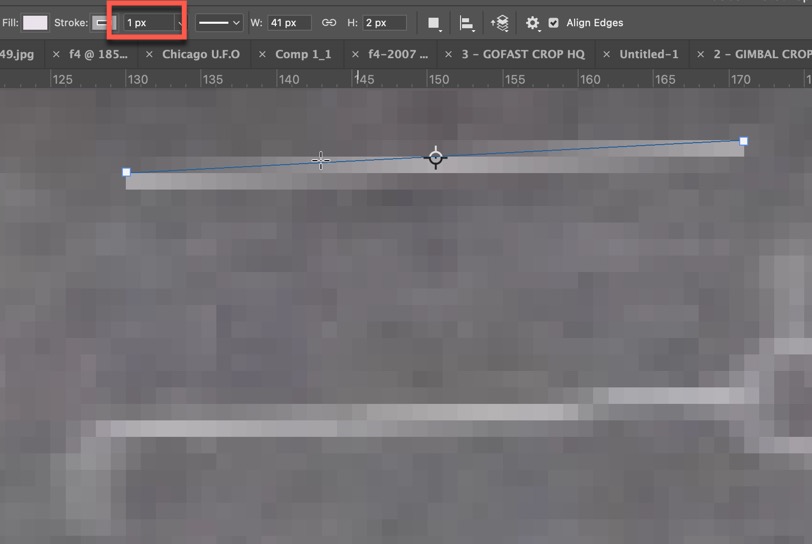
Task: Open the 3 - GOFAST CROP HQ tab
Action: coord(522,54)
